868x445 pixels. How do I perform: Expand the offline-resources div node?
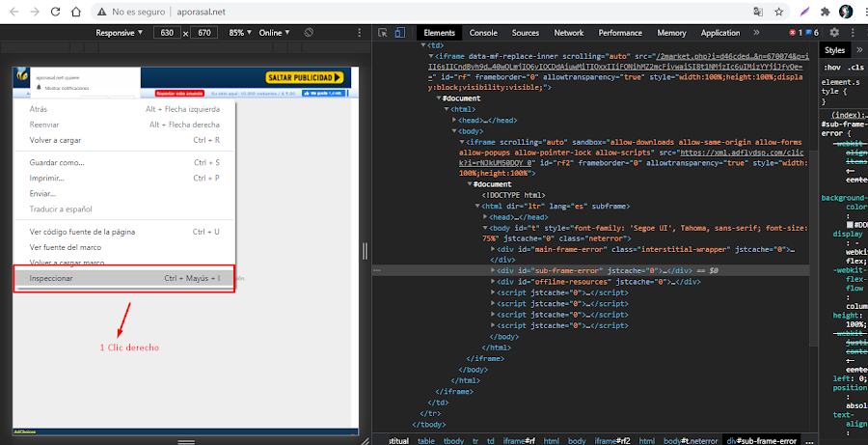pyautogui.click(x=493, y=282)
